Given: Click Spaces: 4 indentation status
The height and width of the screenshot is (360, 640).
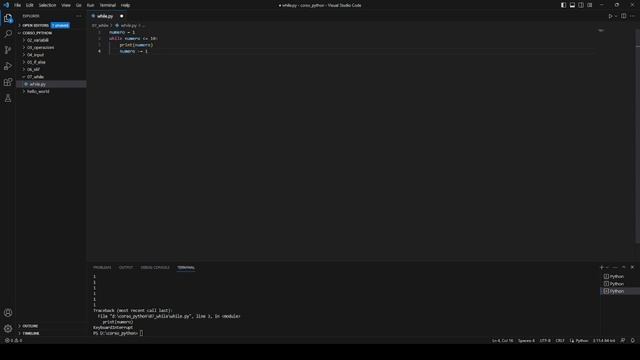Looking at the screenshot, I should (526, 340).
